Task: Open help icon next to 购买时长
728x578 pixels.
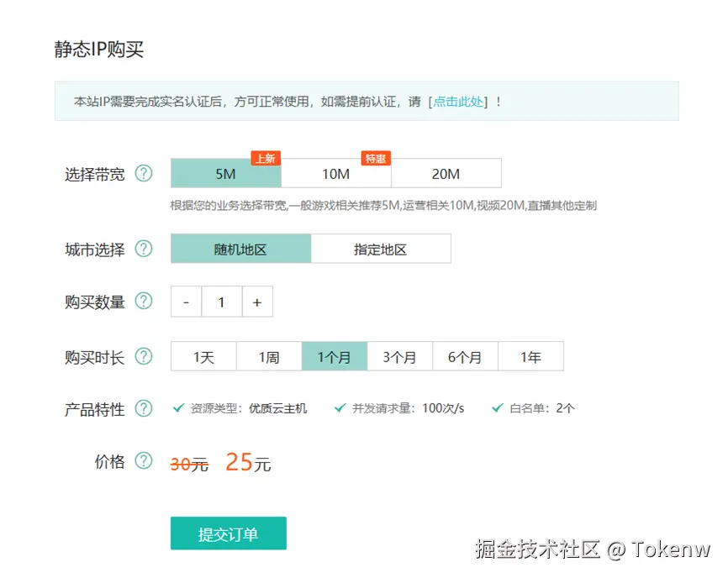Action: [144, 357]
